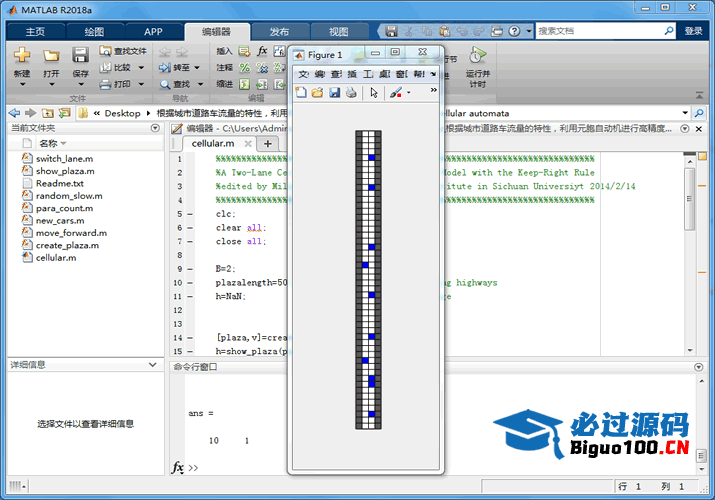
Task: Click the Open (打开) folder icon
Action: pos(51,56)
